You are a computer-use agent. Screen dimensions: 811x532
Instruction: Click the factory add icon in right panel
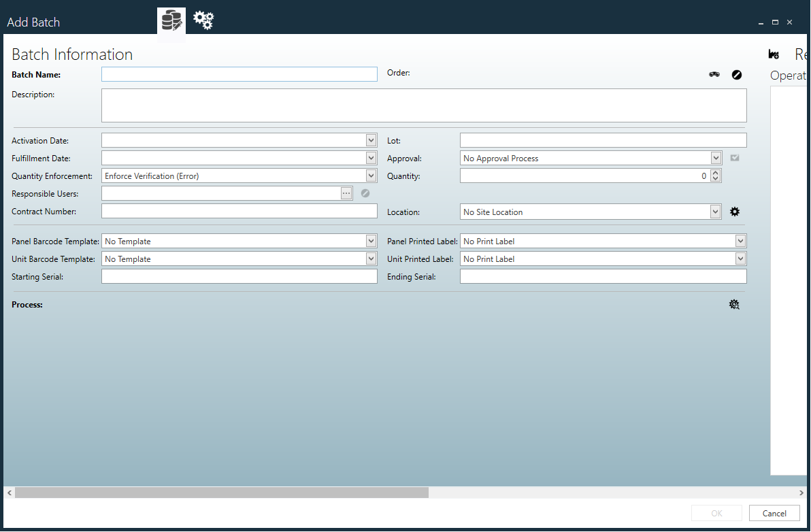click(x=774, y=53)
